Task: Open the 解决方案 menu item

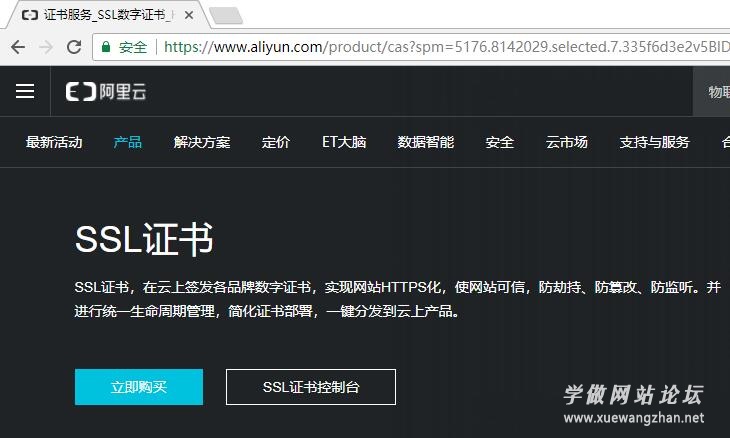Action: 202,142
